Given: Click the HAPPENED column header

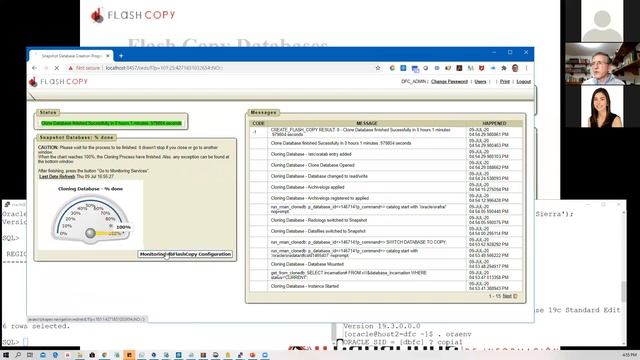Looking at the screenshot, I should click(x=494, y=123).
